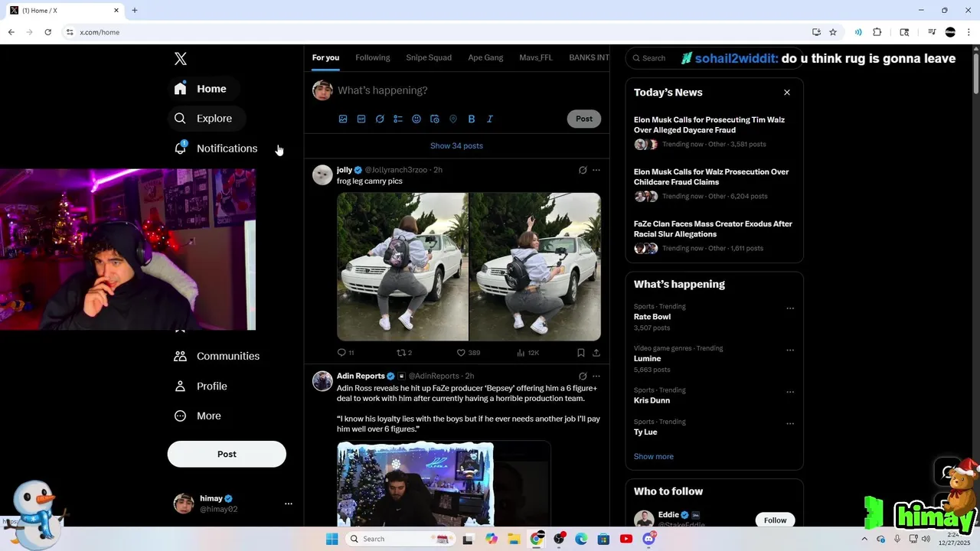Open Elon Musk Tim Walz Daycare Fraud story

[x=714, y=132]
